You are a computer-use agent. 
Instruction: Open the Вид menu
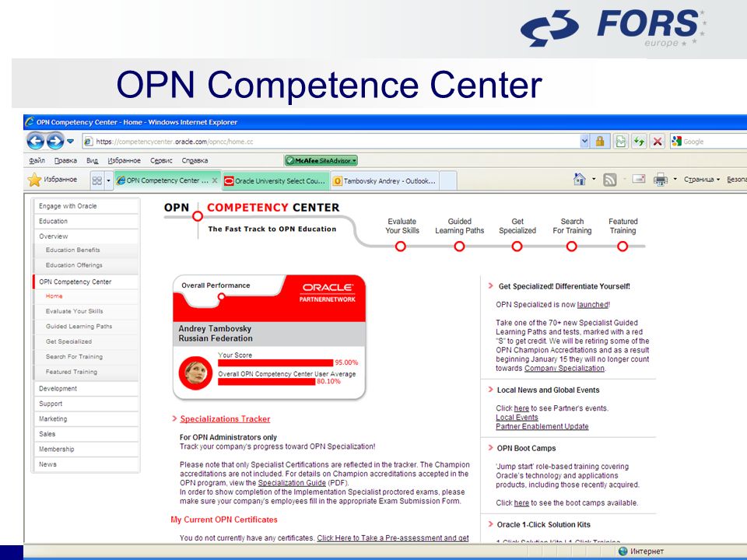coord(92,160)
